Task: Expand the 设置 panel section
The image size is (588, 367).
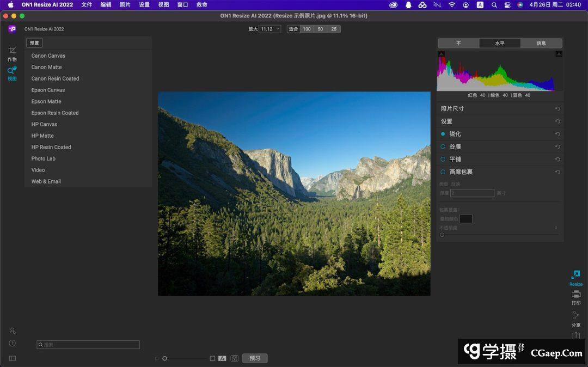Action: tap(446, 121)
